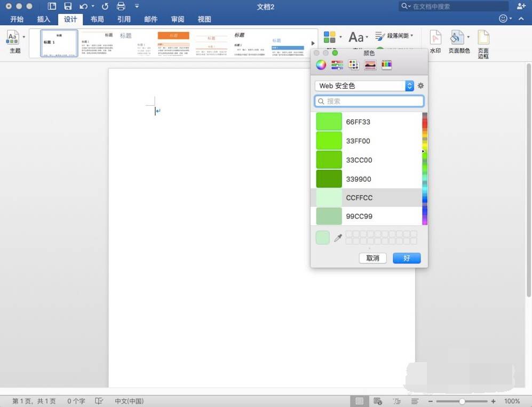Click the color 搜索 search field
Image resolution: width=532 pixels, height=407 pixels.
[369, 101]
